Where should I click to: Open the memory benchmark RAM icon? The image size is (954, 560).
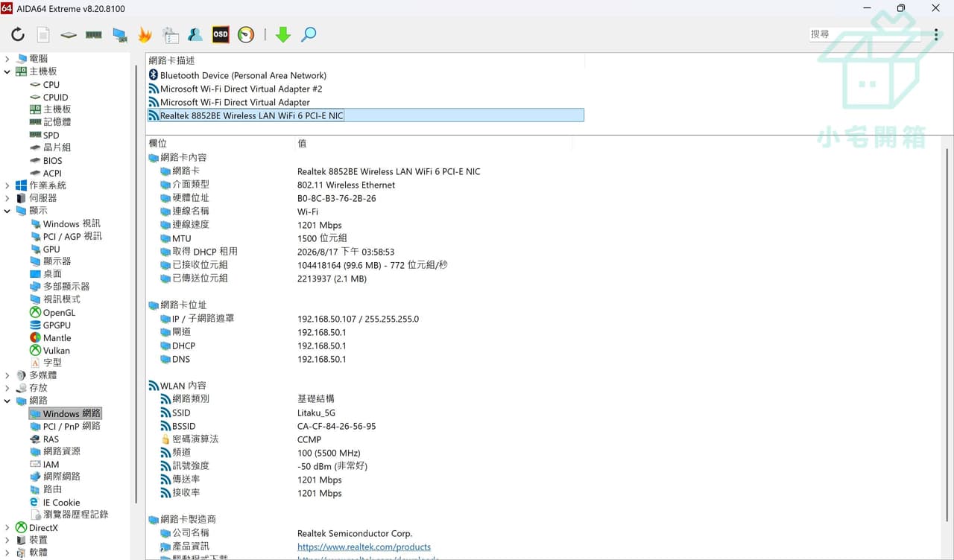(x=94, y=34)
